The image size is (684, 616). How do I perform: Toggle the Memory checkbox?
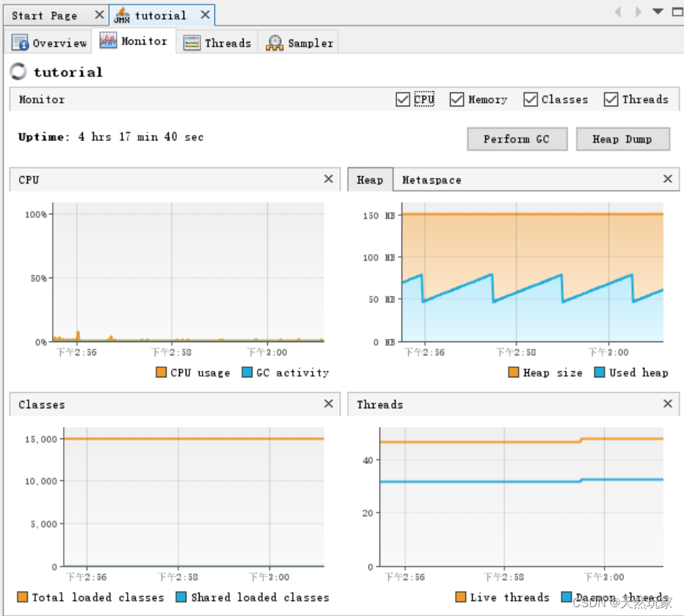click(456, 99)
